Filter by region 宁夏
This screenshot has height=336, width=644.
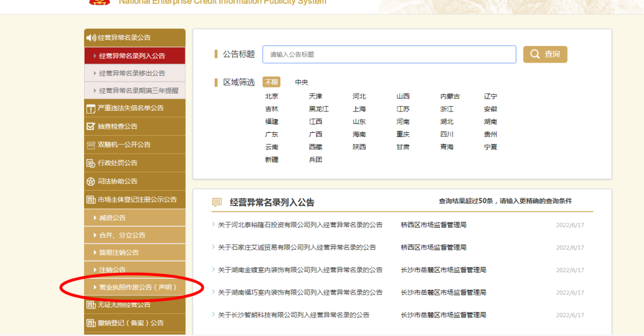(490, 147)
